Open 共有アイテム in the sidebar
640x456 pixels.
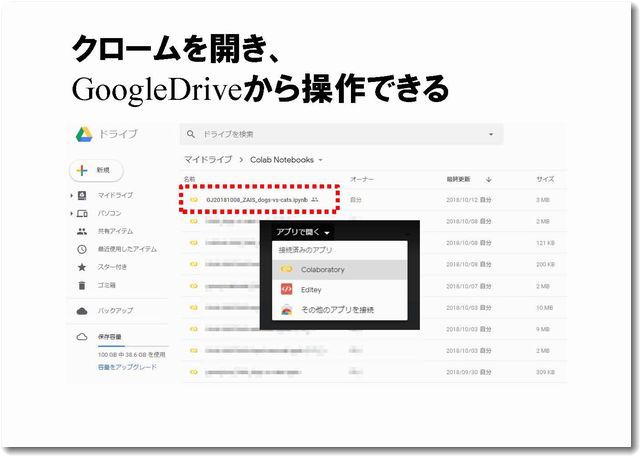tap(115, 231)
